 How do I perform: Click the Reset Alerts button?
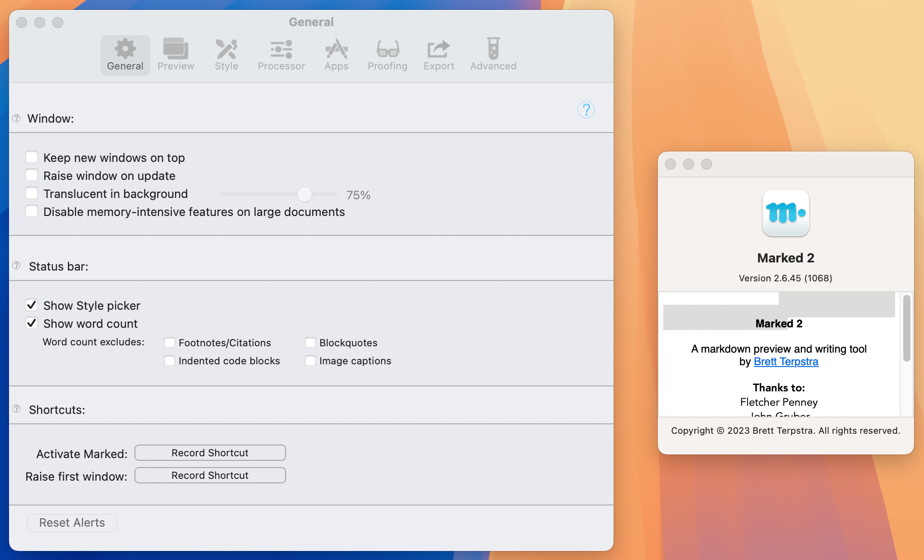click(72, 523)
